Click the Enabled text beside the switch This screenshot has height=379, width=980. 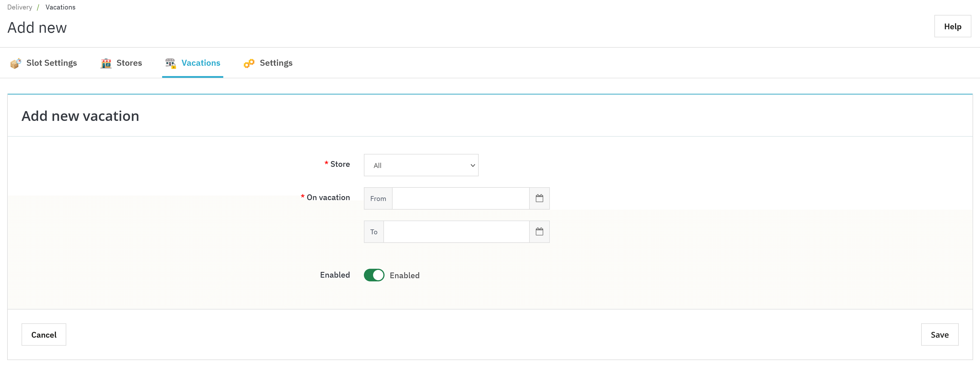(x=404, y=276)
